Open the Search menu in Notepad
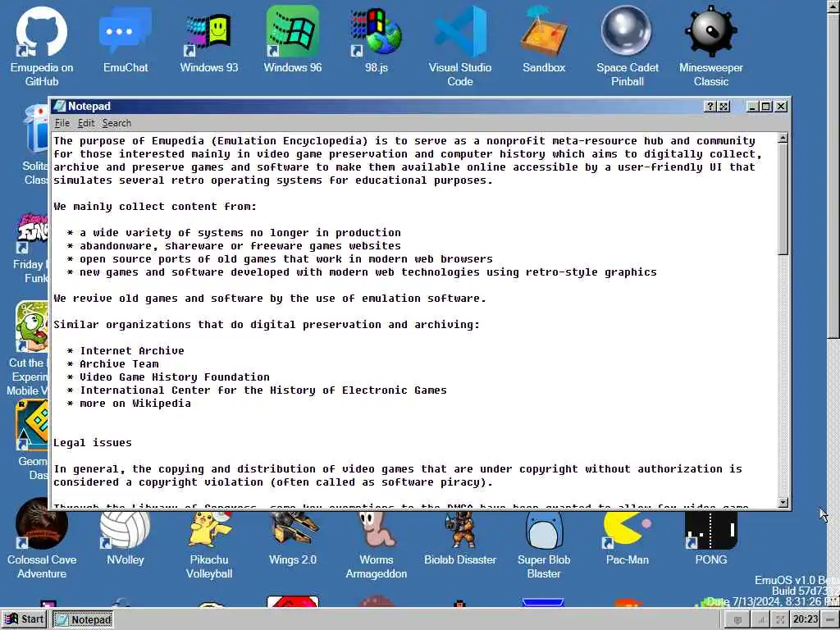The height and width of the screenshot is (630, 840). click(116, 123)
